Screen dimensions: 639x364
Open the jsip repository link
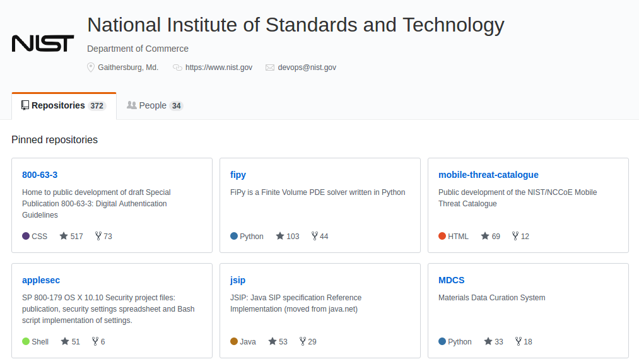coord(238,281)
